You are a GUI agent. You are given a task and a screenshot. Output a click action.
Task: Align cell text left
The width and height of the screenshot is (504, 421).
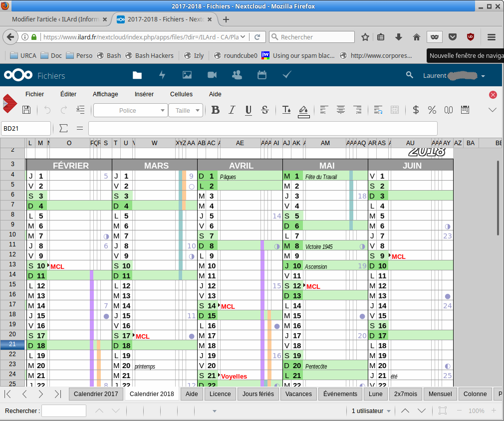(324, 110)
